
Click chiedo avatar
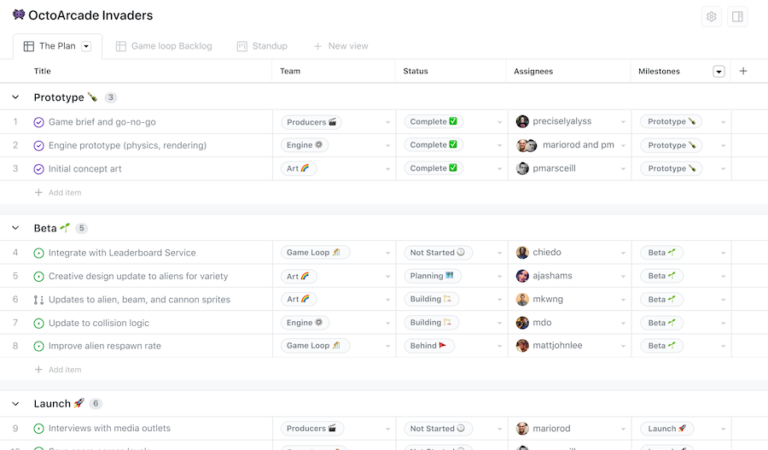pos(522,253)
